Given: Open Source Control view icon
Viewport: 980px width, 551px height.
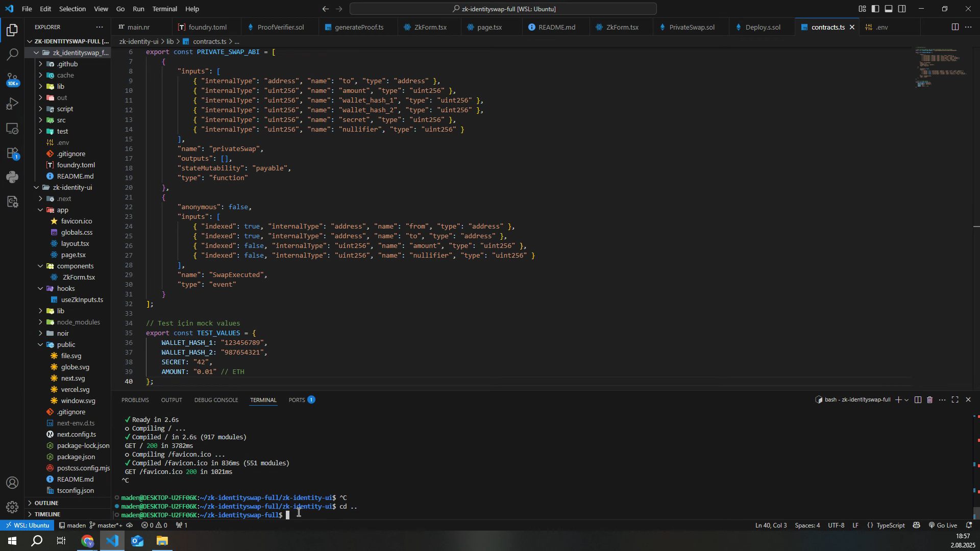Looking at the screenshot, I should 12,79.
